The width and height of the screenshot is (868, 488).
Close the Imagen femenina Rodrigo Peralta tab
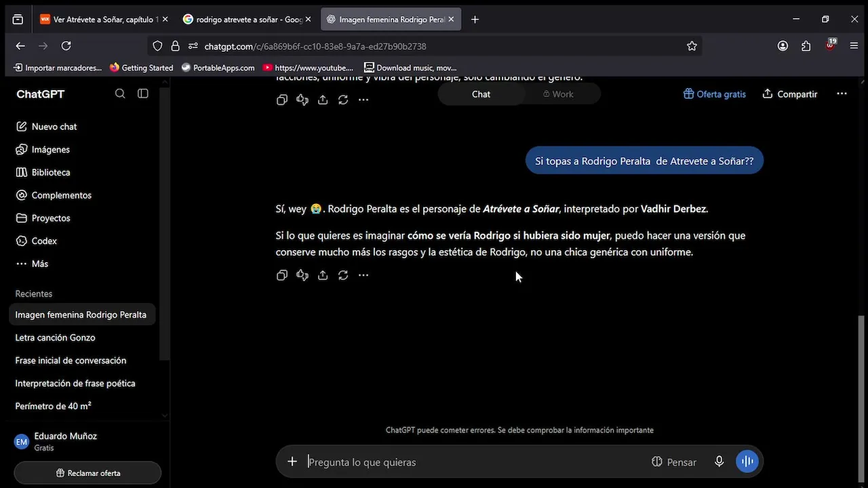tap(451, 20)
